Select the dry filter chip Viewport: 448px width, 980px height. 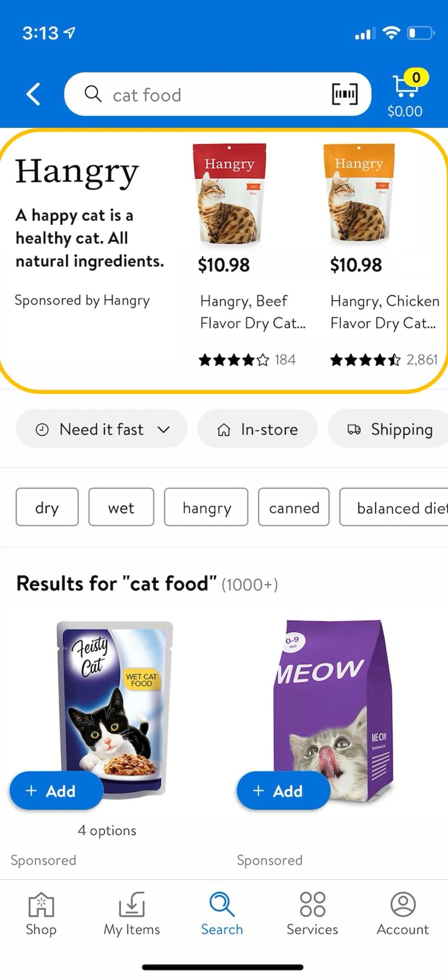coord(47,507)
